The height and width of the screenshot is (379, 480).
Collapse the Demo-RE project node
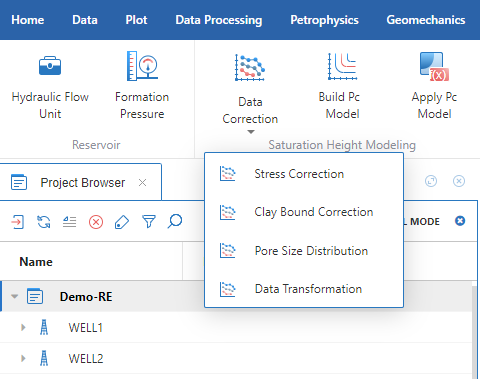point(14,296)
